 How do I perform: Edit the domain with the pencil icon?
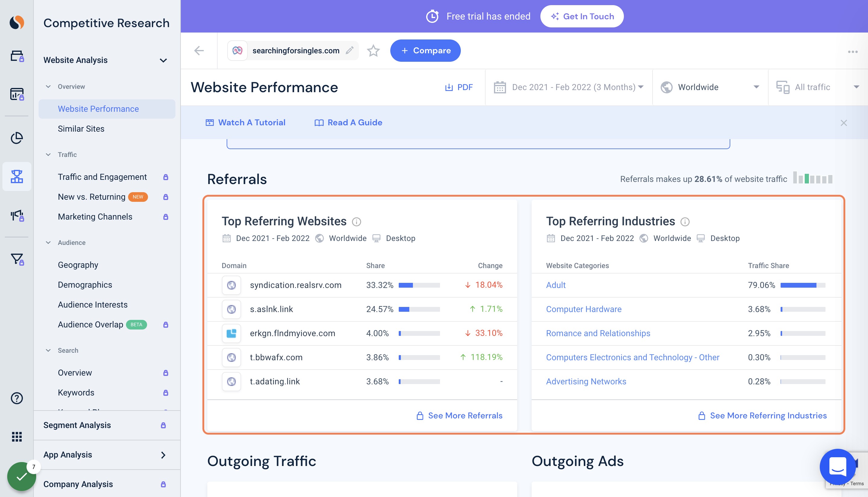click(349, 51)
